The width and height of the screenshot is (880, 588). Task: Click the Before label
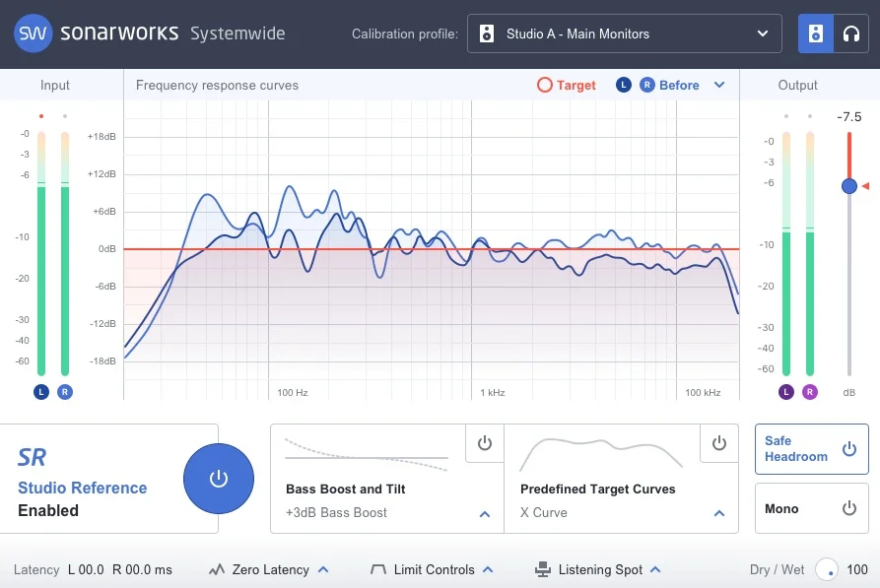(679, 86)
